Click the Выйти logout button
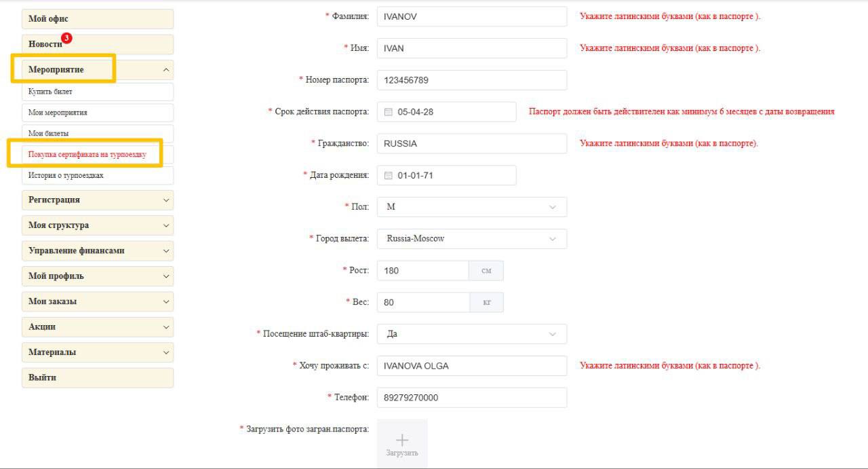This screenshot has height=469, width=868. click(x=98, y=378)
